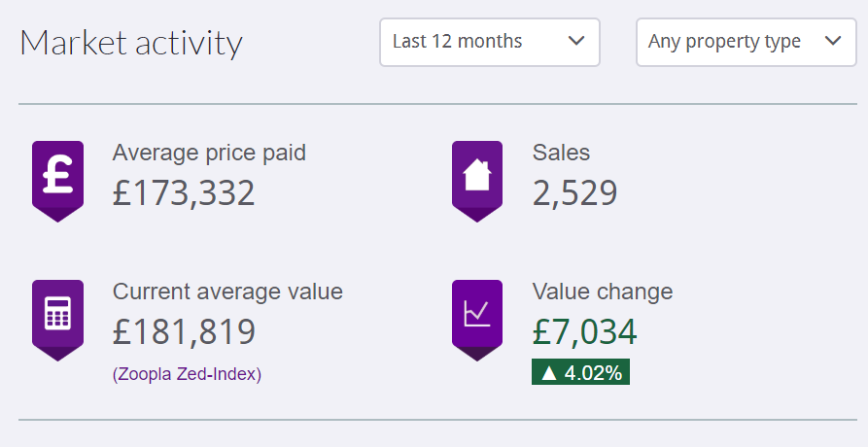Click the £7,034 value change amount
Screen dimensions: 868x447
[584, 332]
